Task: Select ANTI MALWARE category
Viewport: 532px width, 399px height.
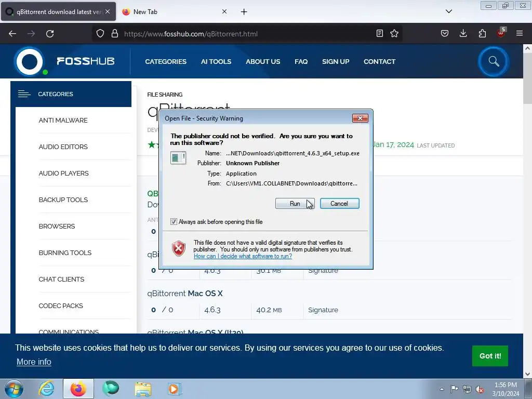Action: coord(63,121)
